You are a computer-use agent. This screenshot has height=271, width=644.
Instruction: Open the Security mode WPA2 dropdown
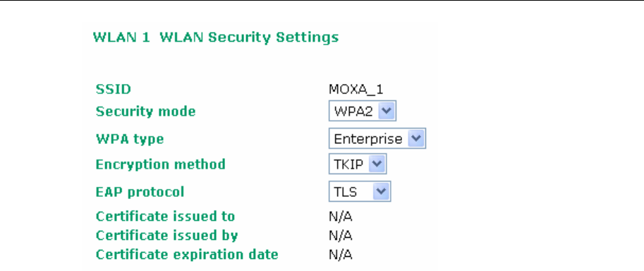pos(363,111)
